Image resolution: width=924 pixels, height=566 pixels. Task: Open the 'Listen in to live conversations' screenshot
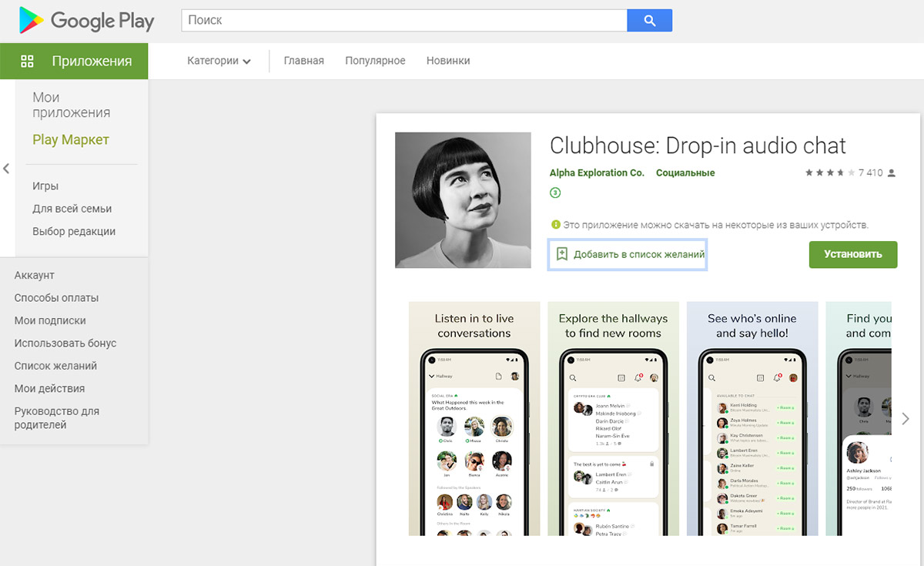click(474, 418)
